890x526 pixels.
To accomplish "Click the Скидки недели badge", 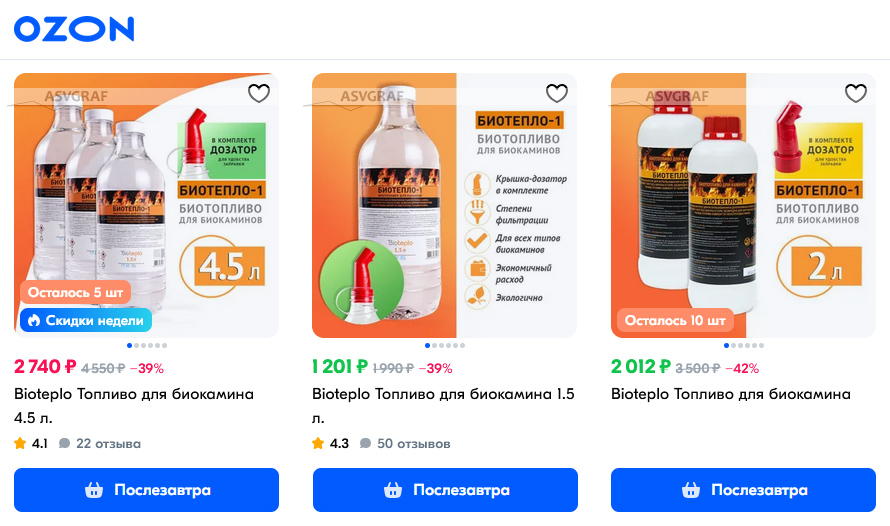I will click(x=86, y=321).
